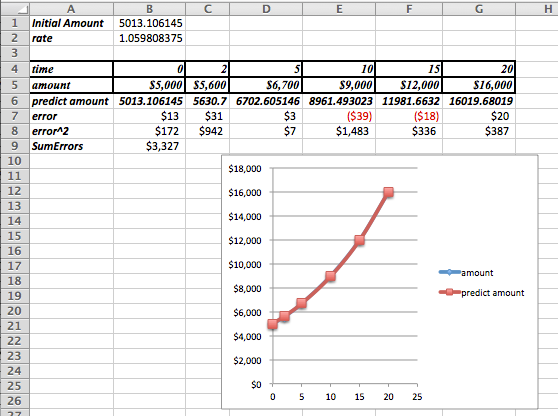
Task: Click the amount cell showing $16,000
Action: click(x=479, y=85)
